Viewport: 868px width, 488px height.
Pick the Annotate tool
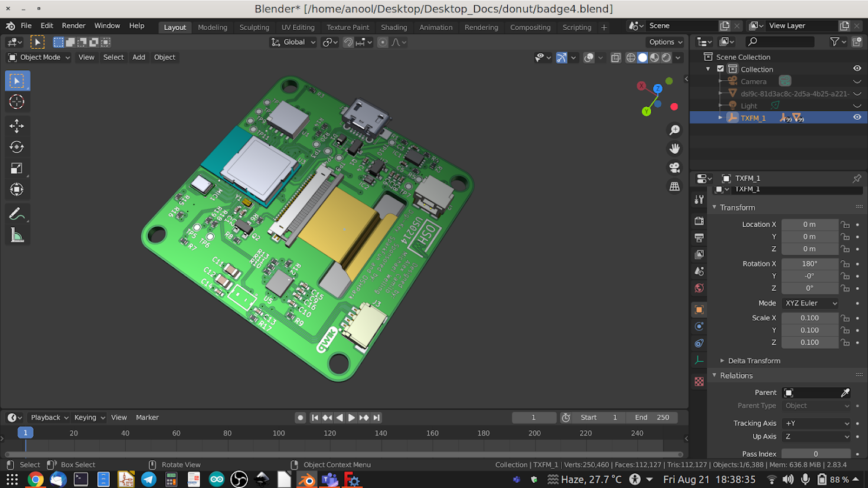(17, 213)
